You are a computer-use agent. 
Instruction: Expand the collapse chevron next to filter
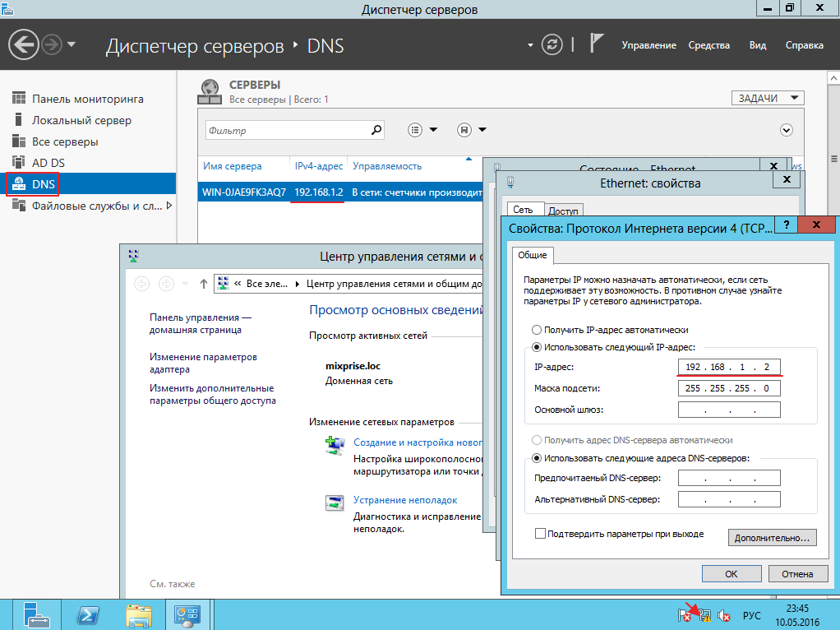787,130
